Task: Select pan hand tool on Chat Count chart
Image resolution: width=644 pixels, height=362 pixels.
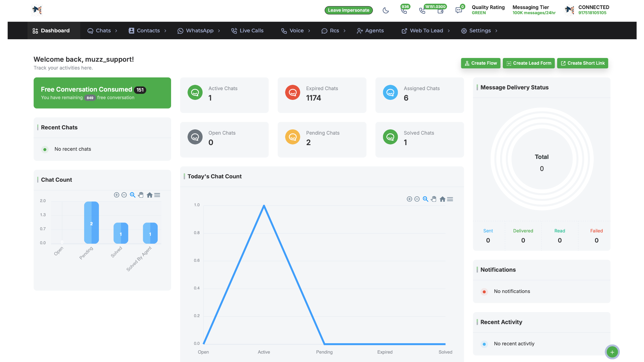Action: point(141,195)
